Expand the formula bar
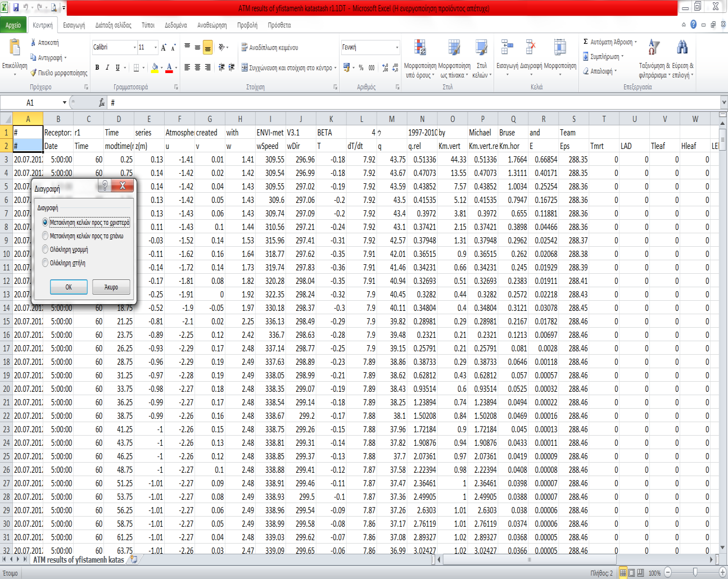Viewport: 728px width, 579px height. coord(724,102)
